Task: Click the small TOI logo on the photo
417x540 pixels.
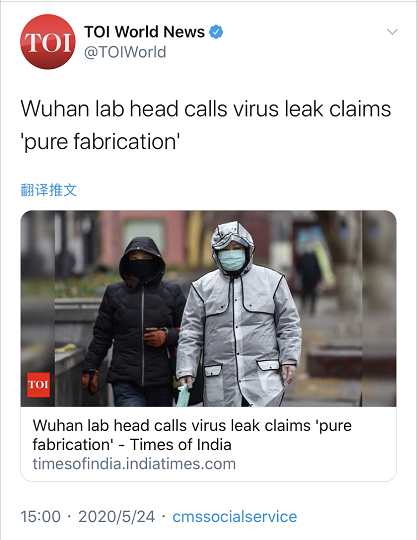Action: coord(39,385)
